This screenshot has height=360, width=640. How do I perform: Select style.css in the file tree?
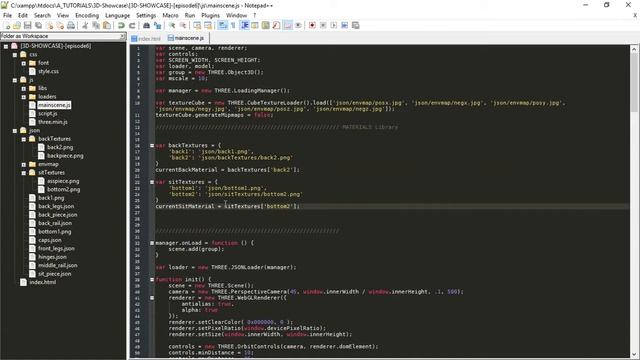[48, 71]
